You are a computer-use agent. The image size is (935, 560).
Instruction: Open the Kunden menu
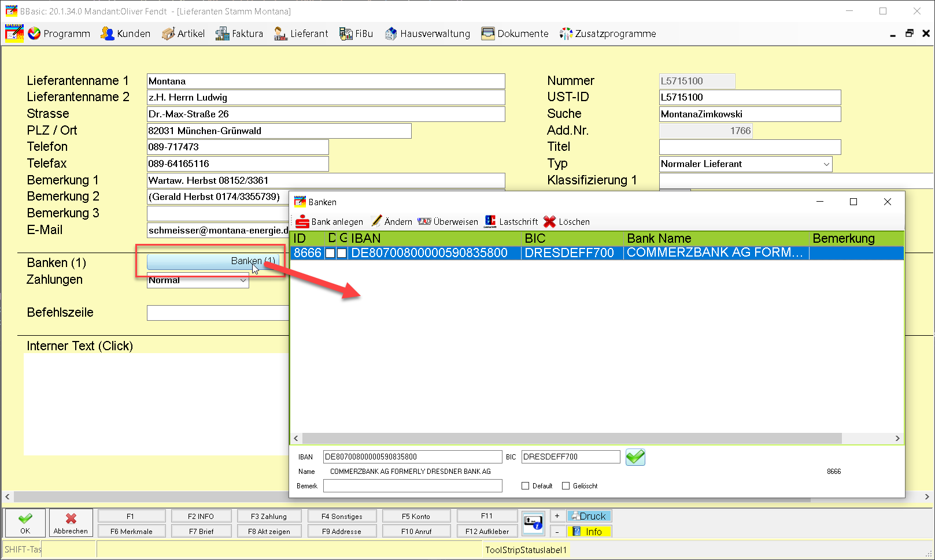[125, 34]
